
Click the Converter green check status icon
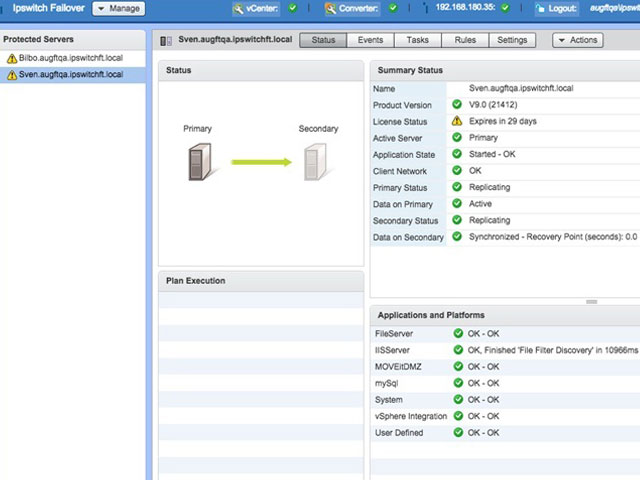point(393,8)
